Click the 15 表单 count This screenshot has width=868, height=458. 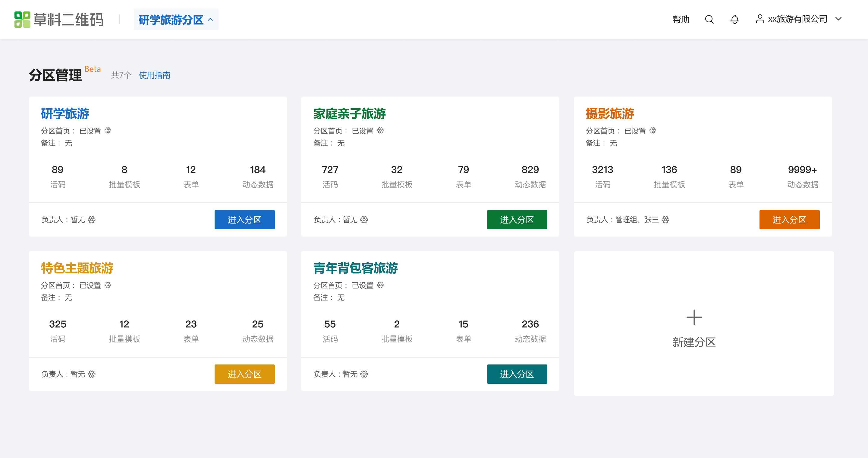(463, 324)
